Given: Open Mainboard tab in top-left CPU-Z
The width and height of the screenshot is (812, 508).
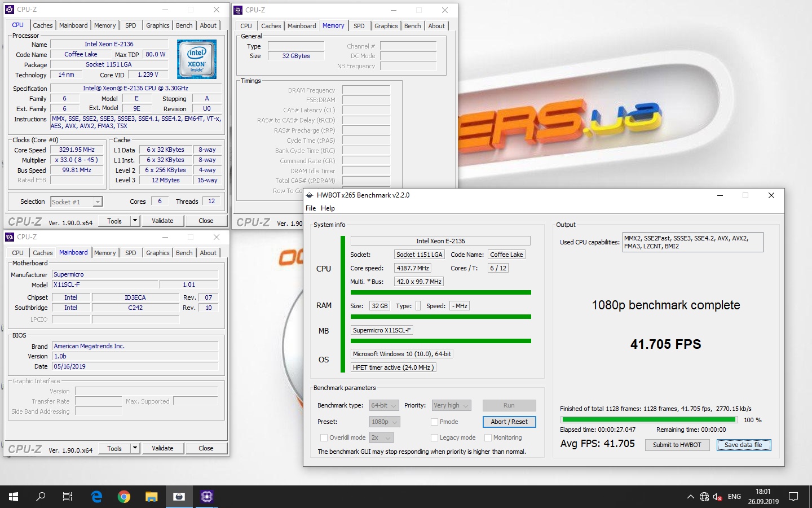Looking at the screenshot, I should click(x=73, y=25).
